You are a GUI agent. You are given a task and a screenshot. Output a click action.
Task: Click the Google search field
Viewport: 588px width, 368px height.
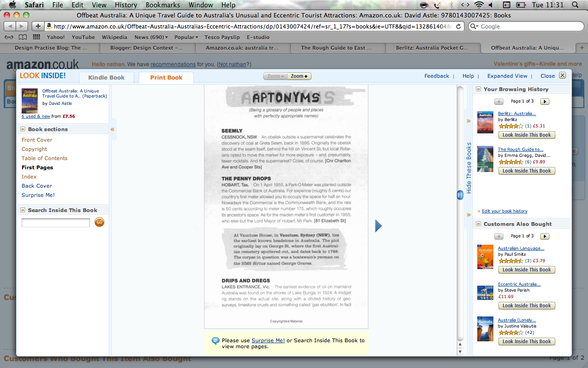pyautogui.click(x=526, y=26)
